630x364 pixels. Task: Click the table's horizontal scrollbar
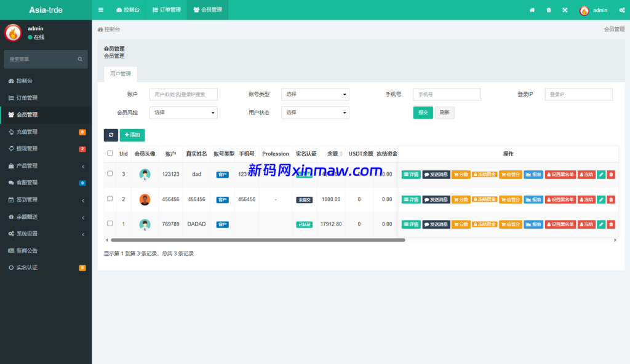click(x=258, y=240)
